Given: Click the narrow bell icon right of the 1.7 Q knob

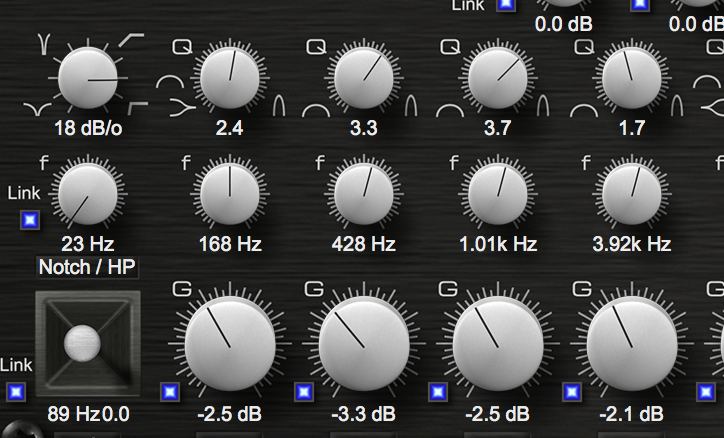Looking at the screenshot, I should (677, 105).
